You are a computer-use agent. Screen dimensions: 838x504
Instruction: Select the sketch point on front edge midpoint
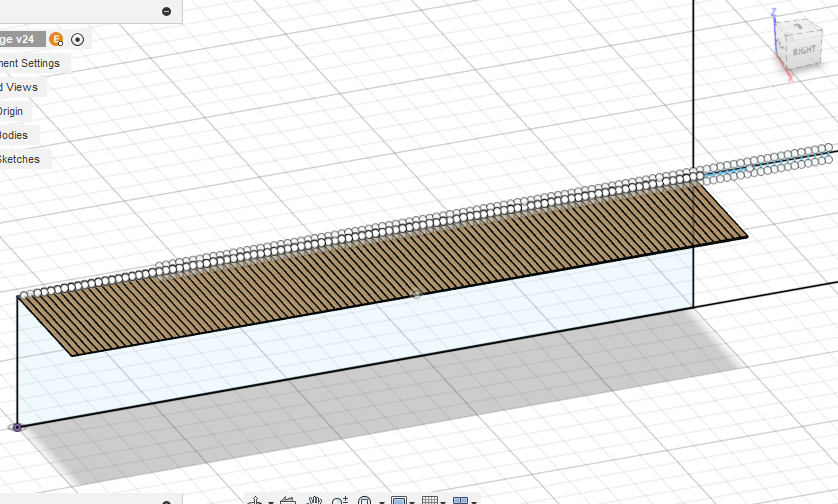pos(417,294)
